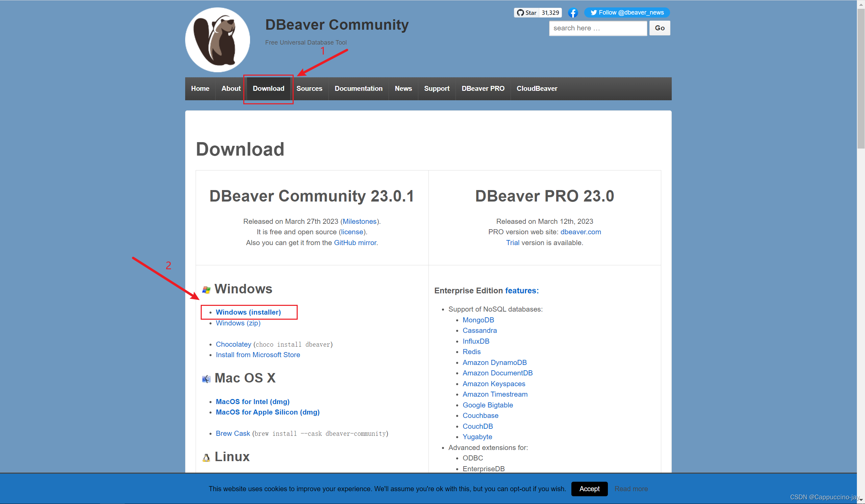Viewport: 865px width, 504px height.
Task: Click the ODBC list entry text
Action: coord(473,458)
